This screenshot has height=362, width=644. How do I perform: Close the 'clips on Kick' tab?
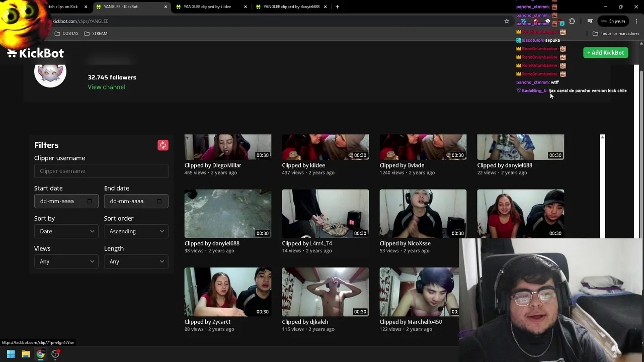pos(86,7)
